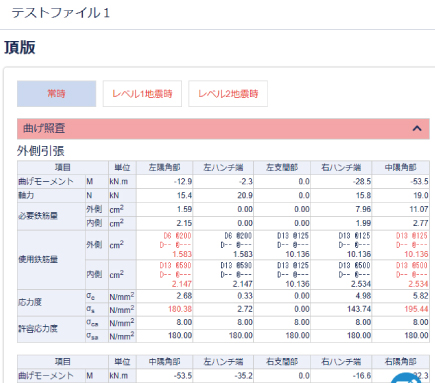Click axial force value 15.8
Image resolution: width=435 pixels, height=383 pixels.
(363, 195)
